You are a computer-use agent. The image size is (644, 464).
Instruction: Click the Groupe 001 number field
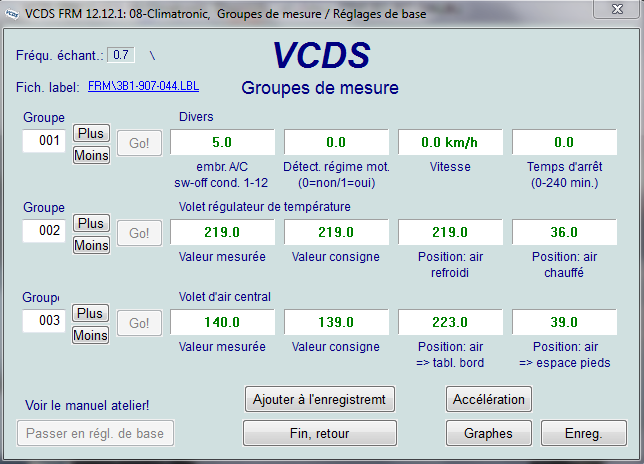44,141
